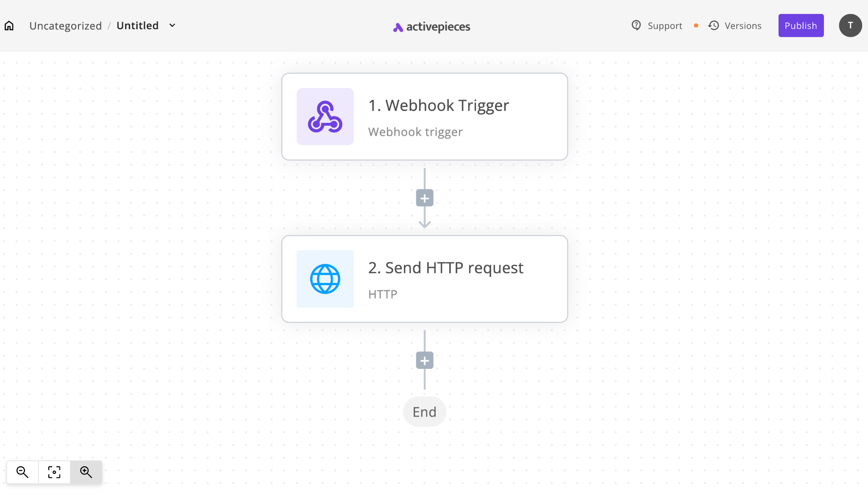868x495 pixels.
Task: Click the Send HTTP Request globe icon
Action: [325, 278]
